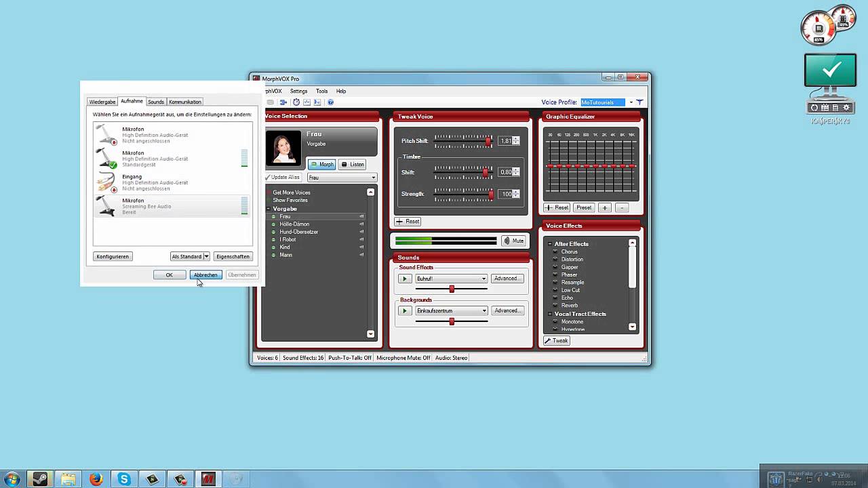Image resolution: width=868 pixels, height=488 pixels.
Task: Enable the Reverb effect
Action: [x=570, y=306]
